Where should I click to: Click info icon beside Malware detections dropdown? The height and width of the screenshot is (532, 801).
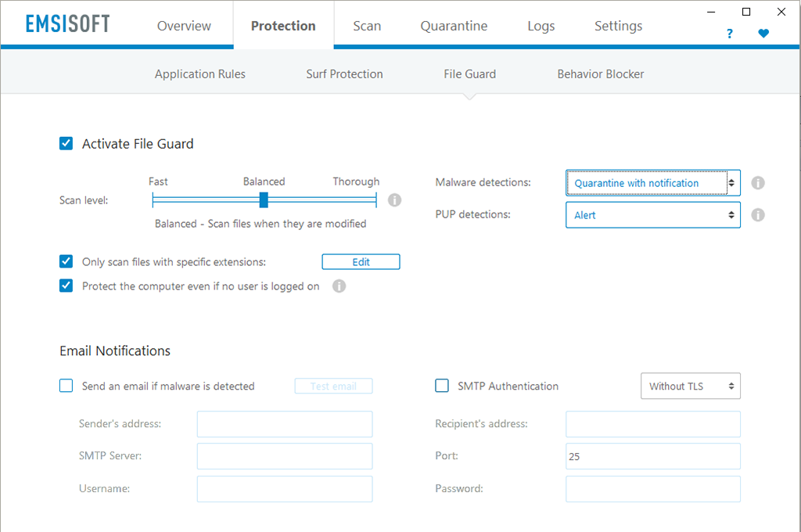point(757,183)
